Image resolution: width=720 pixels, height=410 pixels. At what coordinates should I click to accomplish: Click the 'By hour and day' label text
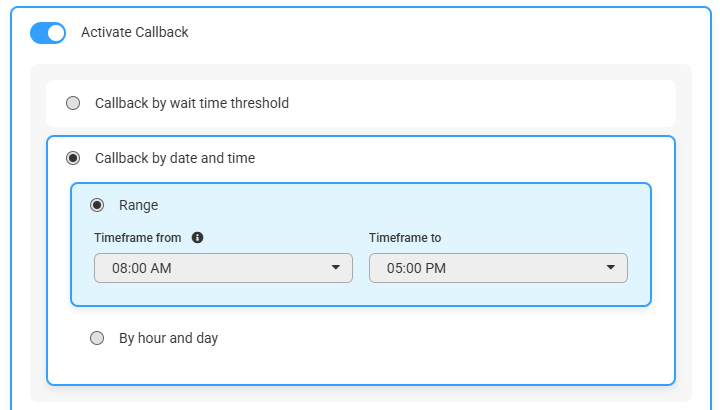click(x=169, y=338)
